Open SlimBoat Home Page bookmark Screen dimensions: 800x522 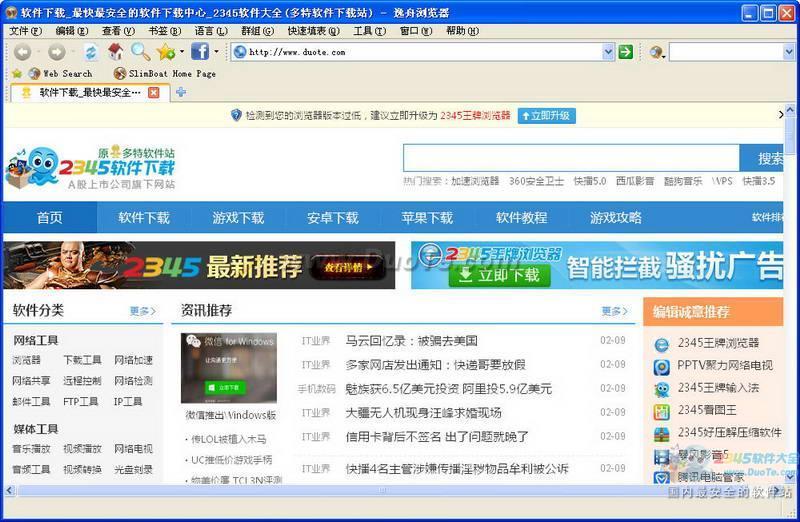[165, 73]
